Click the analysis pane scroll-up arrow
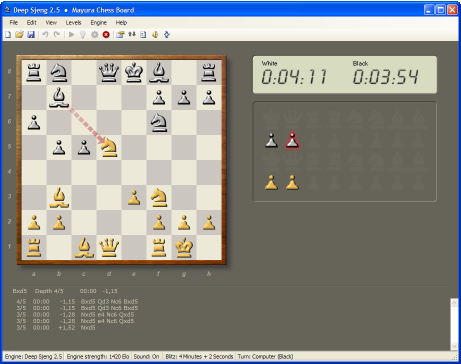 click(454, 302)
